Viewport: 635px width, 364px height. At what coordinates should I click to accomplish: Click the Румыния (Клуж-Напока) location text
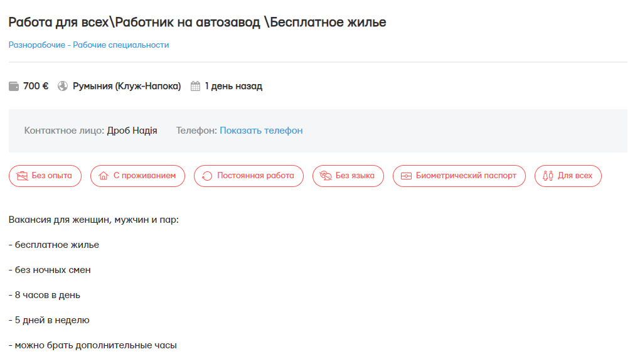coord(127,87)
